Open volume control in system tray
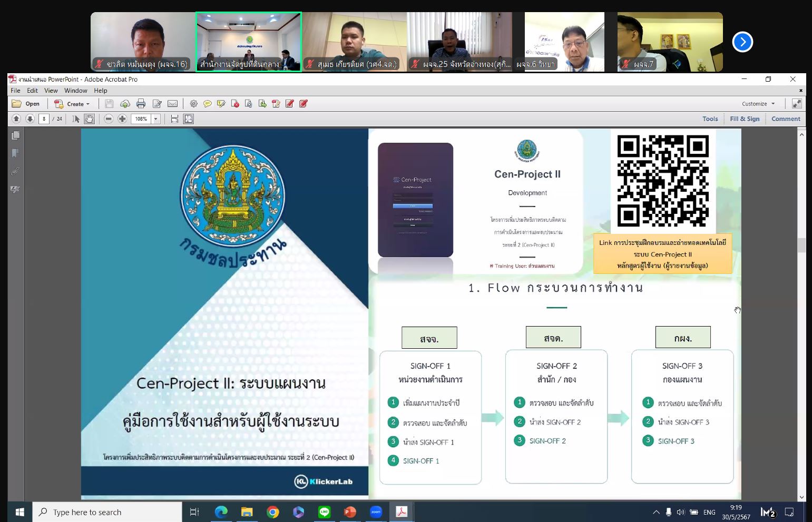812x522 pixels. pos(680,512)
